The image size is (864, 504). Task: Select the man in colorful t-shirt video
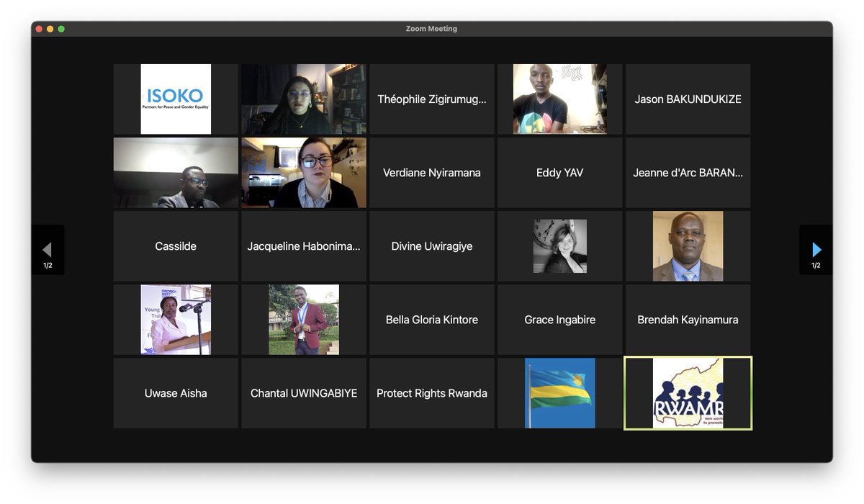(560, 99)
